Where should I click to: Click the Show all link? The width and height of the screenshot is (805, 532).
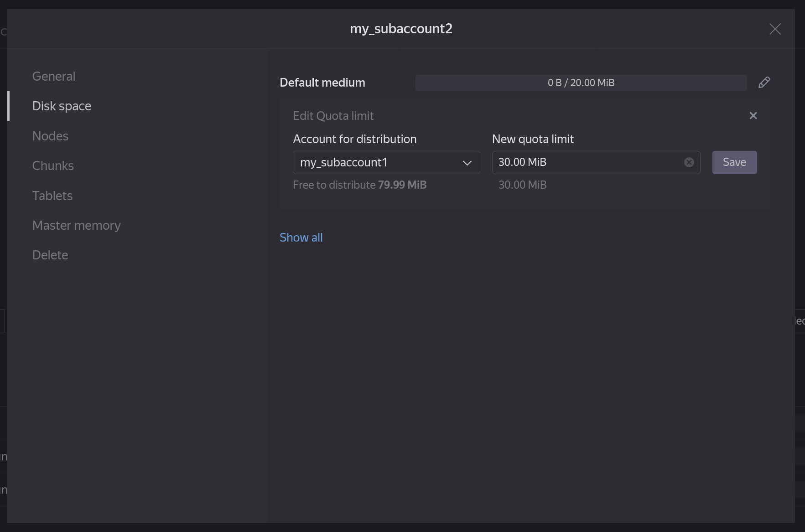pos(301,237)
